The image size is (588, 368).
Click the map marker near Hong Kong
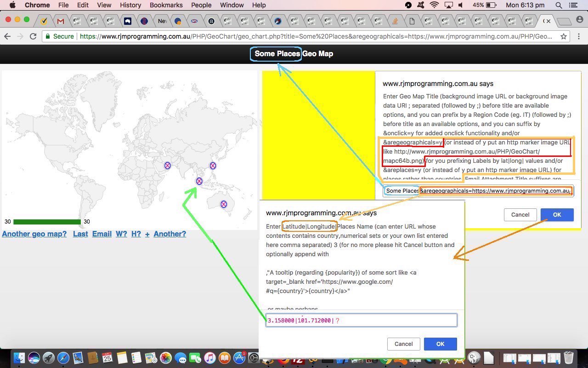pos(213,166)
